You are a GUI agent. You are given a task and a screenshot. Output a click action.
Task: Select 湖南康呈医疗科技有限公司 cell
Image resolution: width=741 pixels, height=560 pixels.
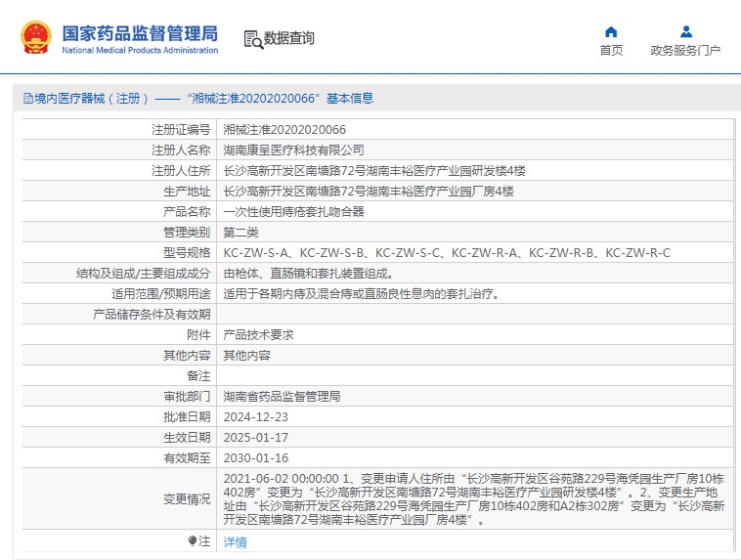(293, 151)
